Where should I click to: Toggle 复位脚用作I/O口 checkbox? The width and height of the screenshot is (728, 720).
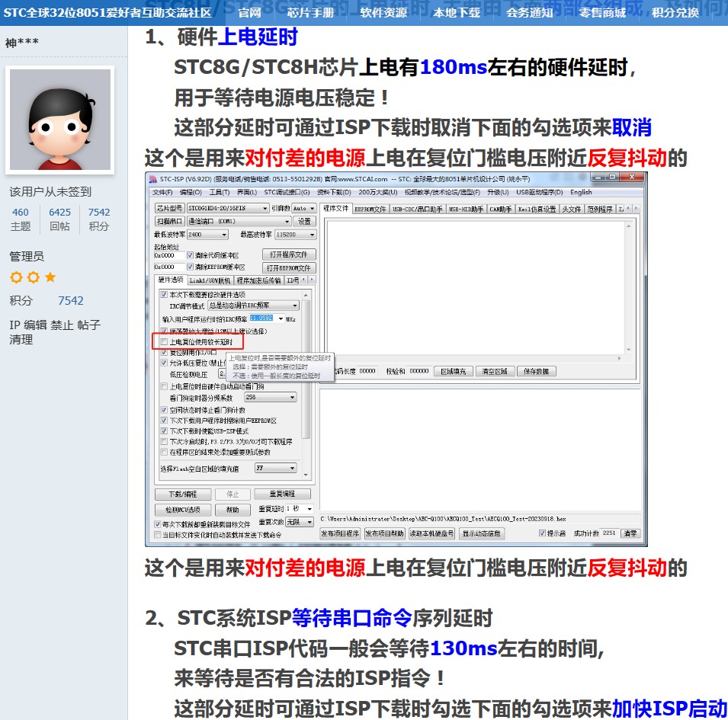(x=164, y=352)
